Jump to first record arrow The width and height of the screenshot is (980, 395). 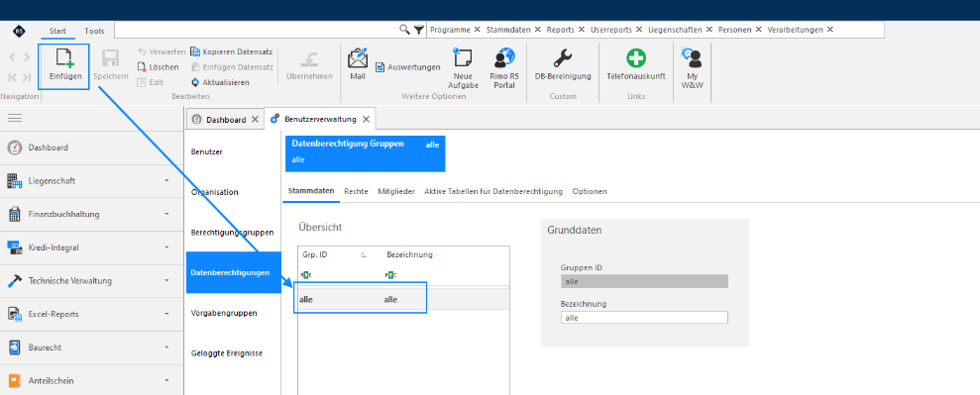tap(13, 77)
